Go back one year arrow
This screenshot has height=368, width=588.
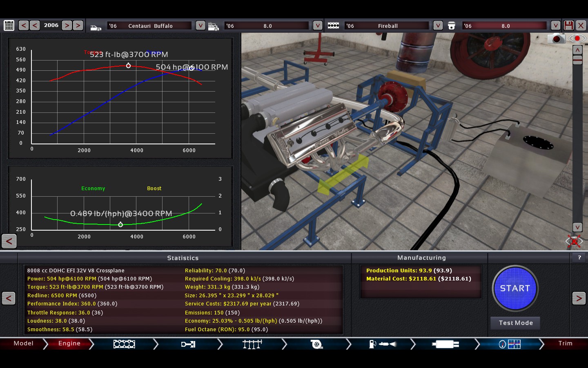click(x=35, y=25)
